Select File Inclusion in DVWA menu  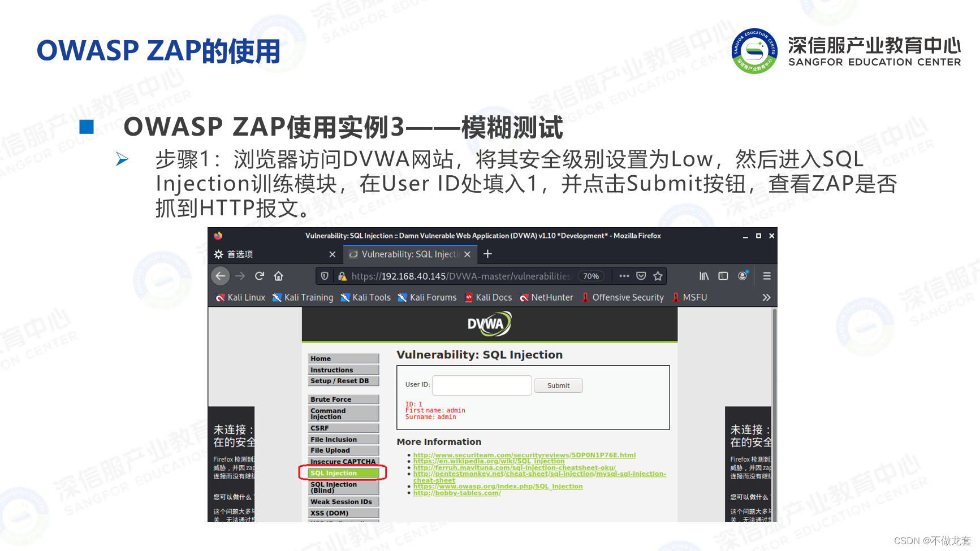tap(343, 439)
